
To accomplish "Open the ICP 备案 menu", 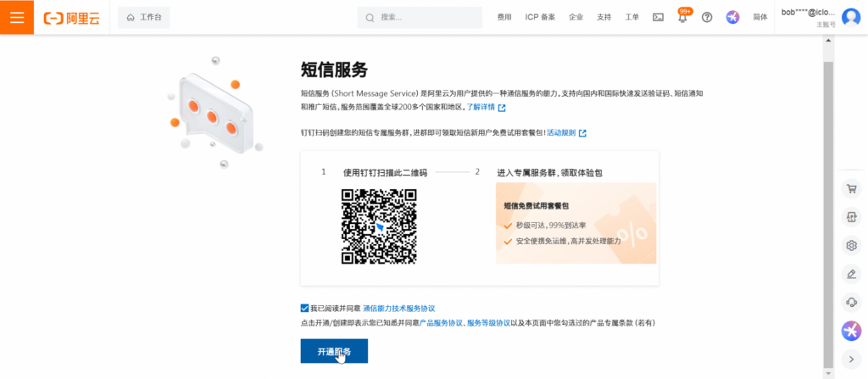I will [540, 17].
